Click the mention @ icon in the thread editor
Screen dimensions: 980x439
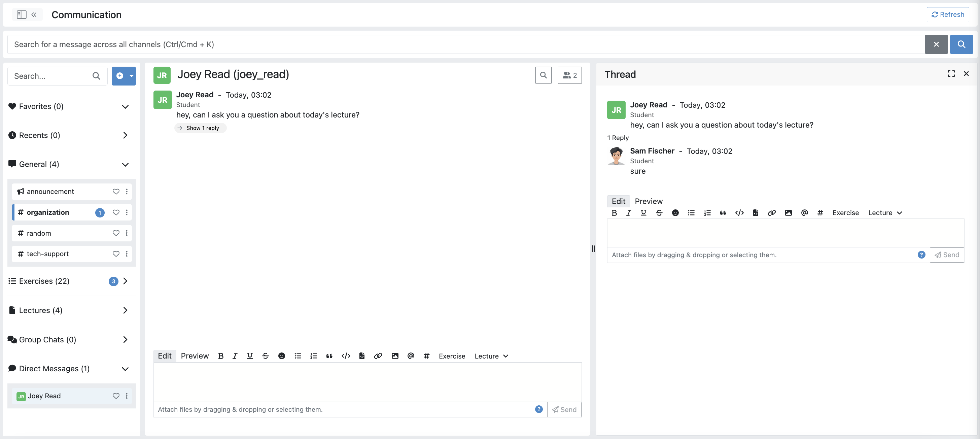804,213
